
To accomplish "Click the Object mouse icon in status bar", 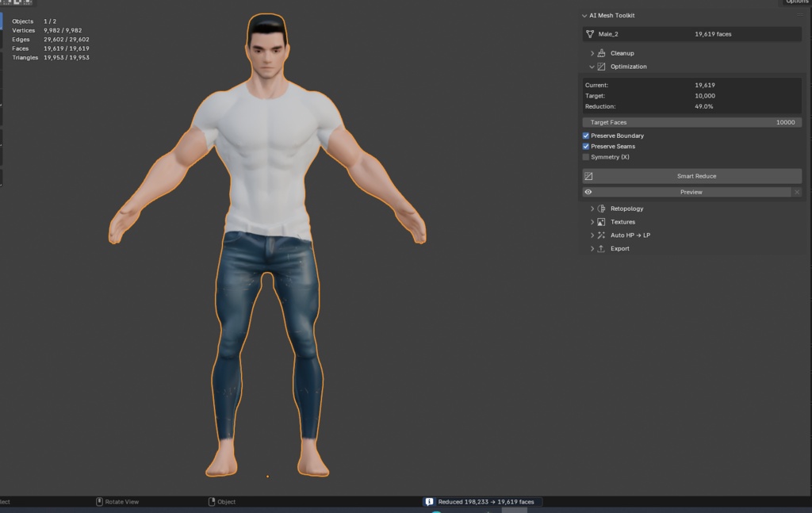I will tap(212, 502).
